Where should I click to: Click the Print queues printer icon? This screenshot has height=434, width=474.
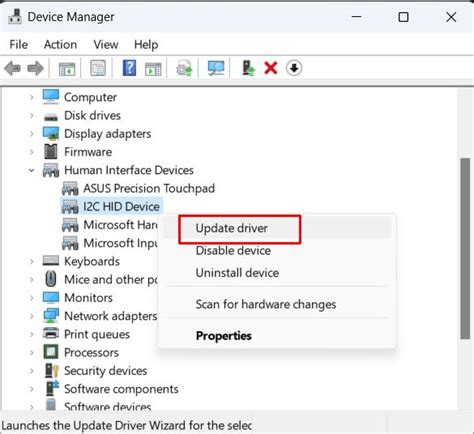click(x=51, y=333)
